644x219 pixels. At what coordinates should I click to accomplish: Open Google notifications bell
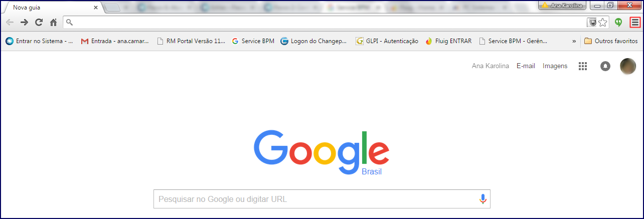tap(605, 66)
